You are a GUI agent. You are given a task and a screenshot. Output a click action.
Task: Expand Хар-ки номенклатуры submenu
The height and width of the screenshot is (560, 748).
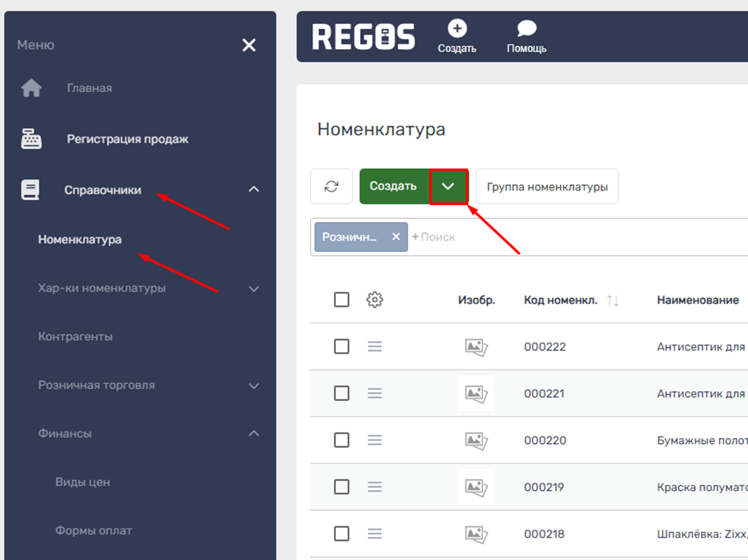coord(254,289)
